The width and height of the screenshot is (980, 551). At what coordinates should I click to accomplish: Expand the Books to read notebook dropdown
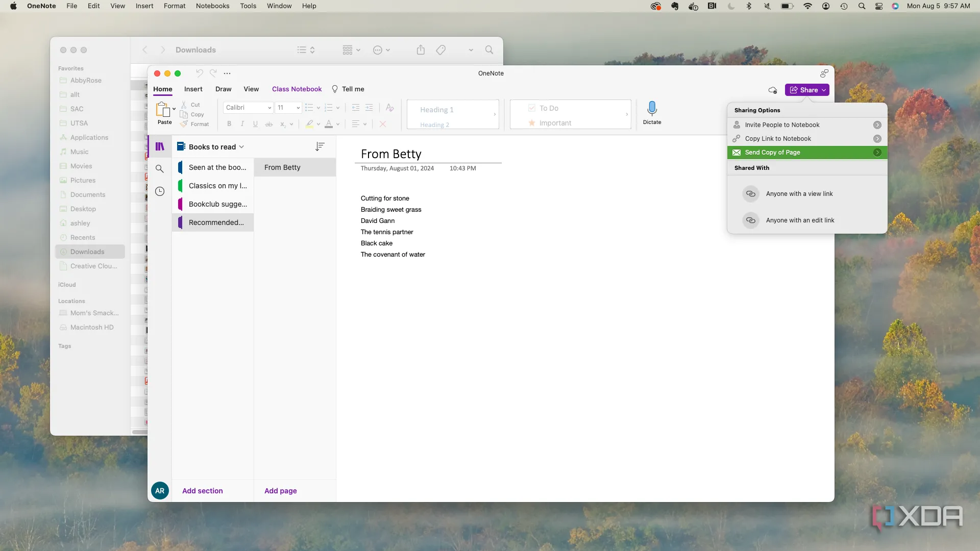[241, 147]
